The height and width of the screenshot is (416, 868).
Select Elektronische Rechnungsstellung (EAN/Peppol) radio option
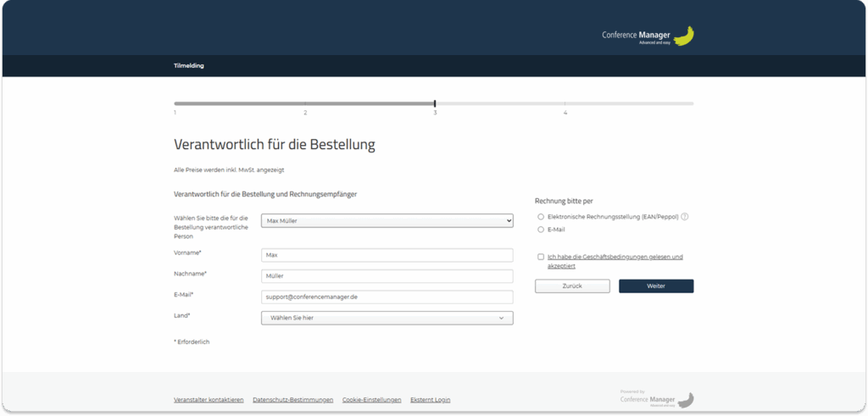[x=541, y=217]
